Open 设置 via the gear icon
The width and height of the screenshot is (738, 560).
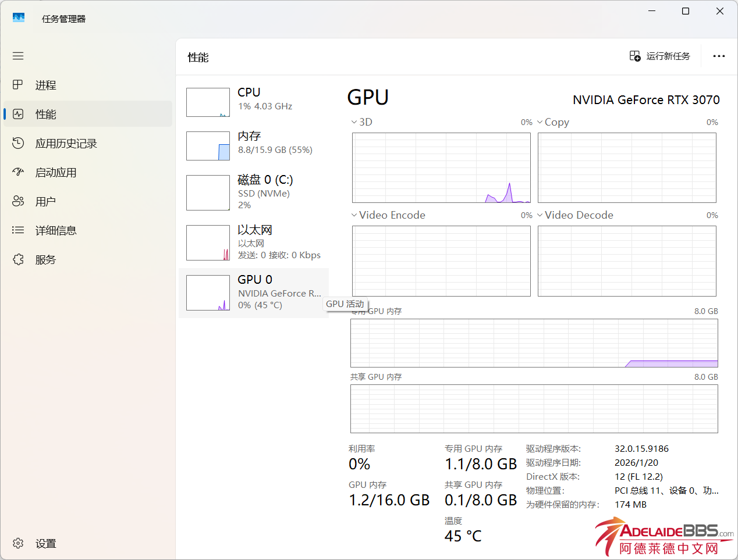(x=18, y=543)
